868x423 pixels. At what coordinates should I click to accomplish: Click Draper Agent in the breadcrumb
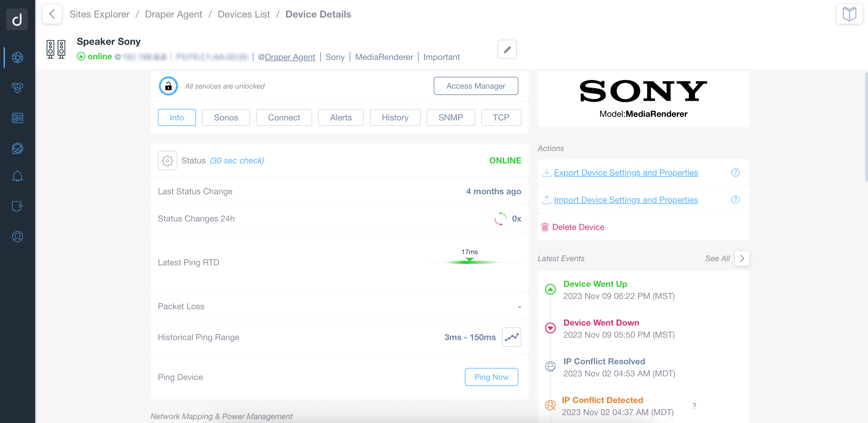pos(174,14)
